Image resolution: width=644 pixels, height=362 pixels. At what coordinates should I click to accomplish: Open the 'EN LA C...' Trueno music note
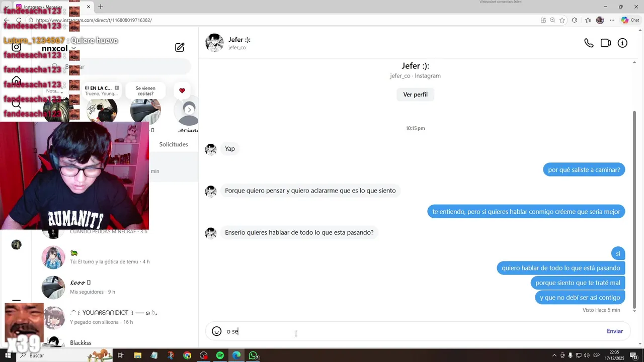[102, 90]
